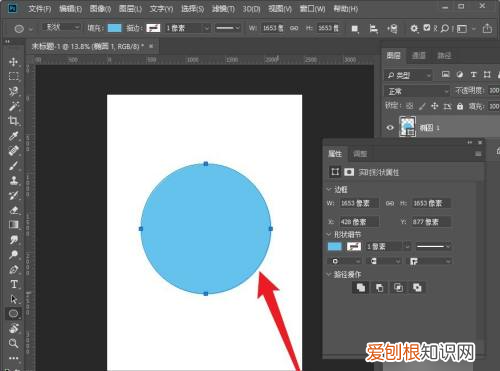500x371 pixels.
Task: Toggle the Align Edges checkbox in options bar
Action: coord(427,28)
